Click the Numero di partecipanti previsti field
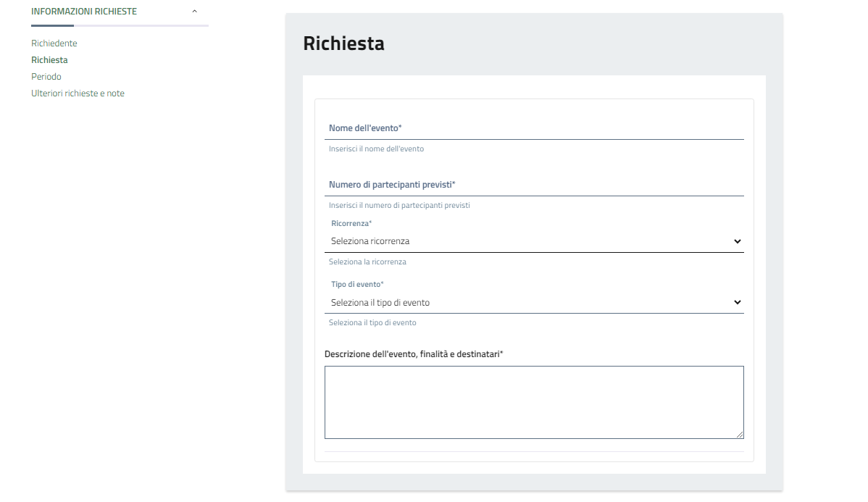Image resolution: width=868 pixels, height=502 pixels. point(534,185)
